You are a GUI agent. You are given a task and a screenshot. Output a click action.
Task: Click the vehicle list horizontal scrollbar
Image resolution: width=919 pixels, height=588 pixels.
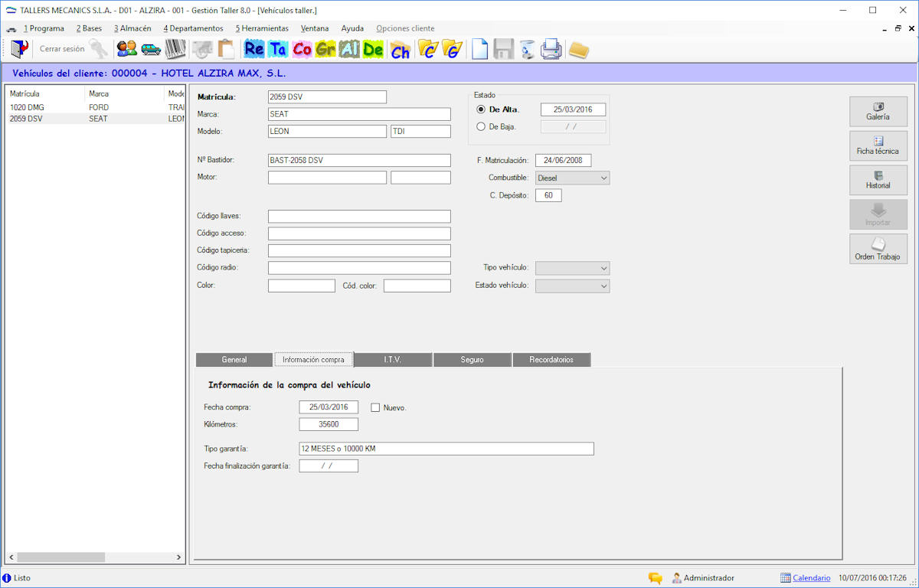tap(95, 557)
